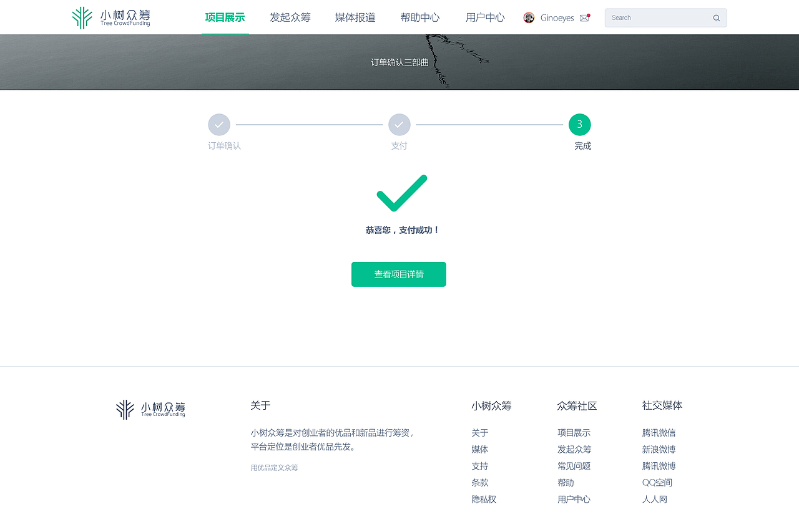The height and width of the screenshot is (532, 799).
Task: Click the search magnifier icon
Action: pos(717,18)
